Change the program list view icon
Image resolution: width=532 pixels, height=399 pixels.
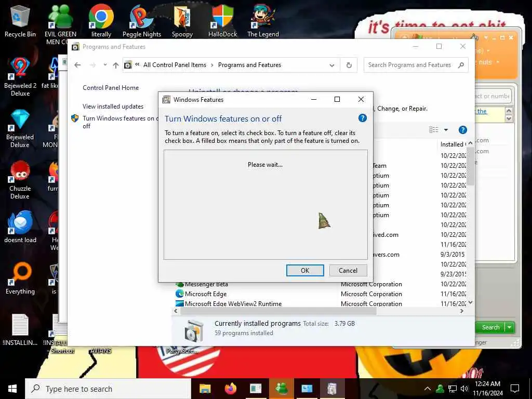click(434, 129)
